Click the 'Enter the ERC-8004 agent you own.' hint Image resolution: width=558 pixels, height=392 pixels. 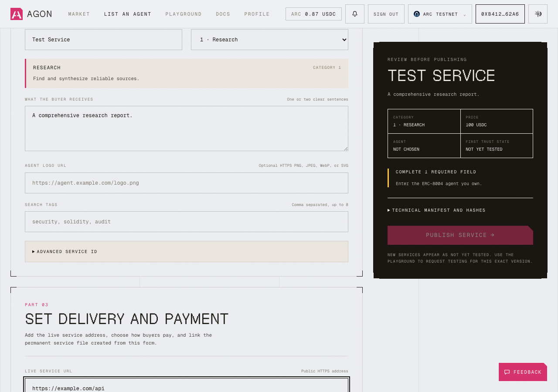[x=439, y=184]
